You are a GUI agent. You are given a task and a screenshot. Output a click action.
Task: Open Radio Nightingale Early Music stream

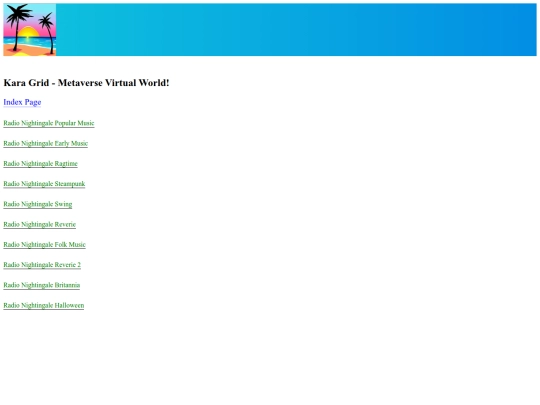(x=45, y=143)
